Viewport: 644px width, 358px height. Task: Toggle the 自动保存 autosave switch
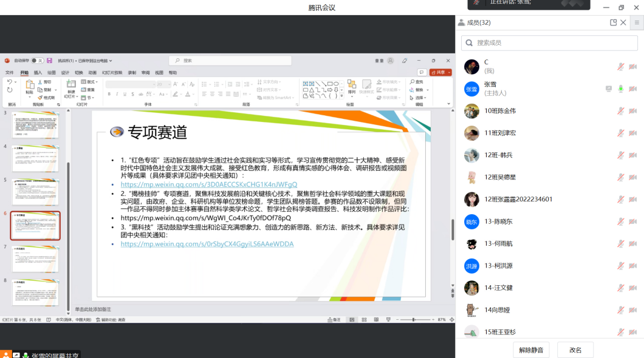click(x=37, y=61)
